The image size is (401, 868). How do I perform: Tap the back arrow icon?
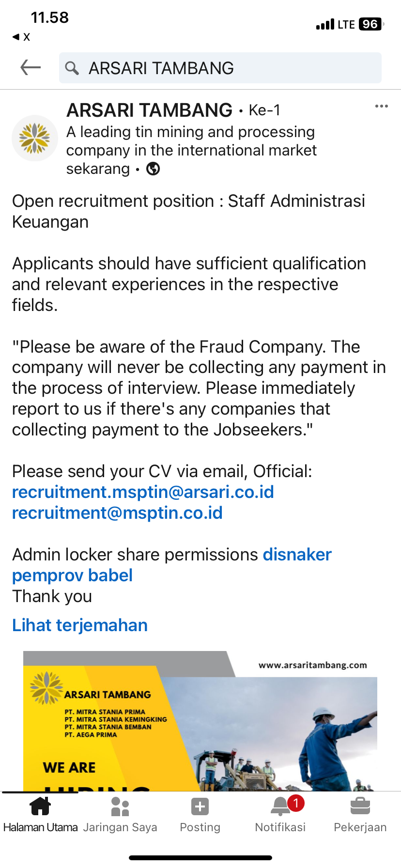(x=31, y=68)
